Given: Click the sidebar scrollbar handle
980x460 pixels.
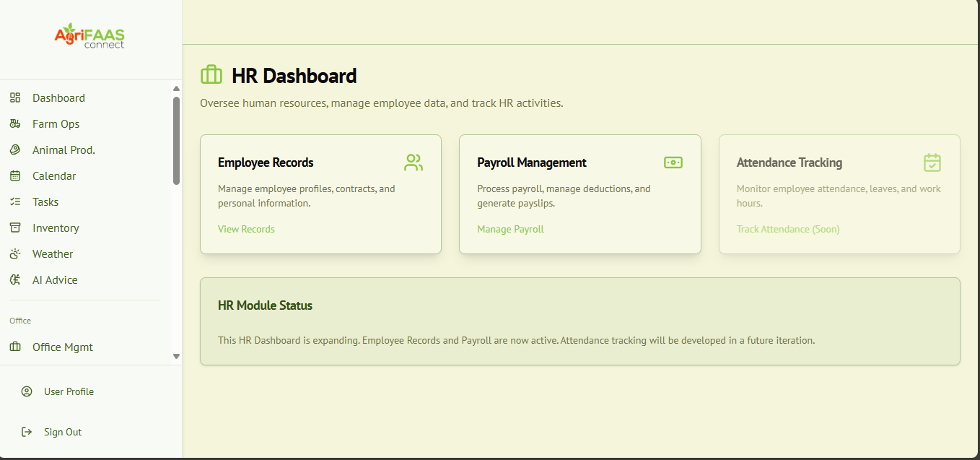Looking at the screenshot, I should [175, 137].
